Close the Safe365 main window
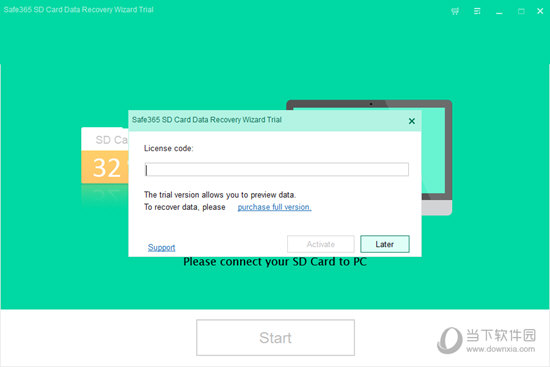The image size is (550, 367). (x=540, y=11)
